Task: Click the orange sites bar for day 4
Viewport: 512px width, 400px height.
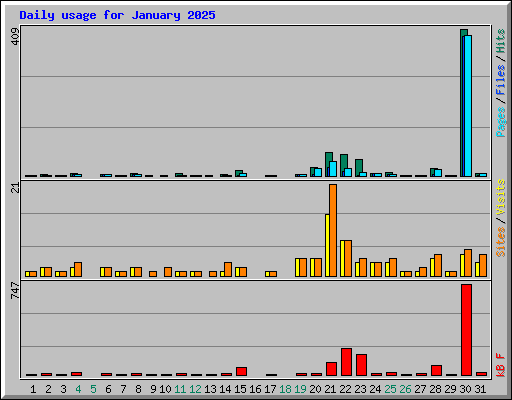Action: (78, 269)
